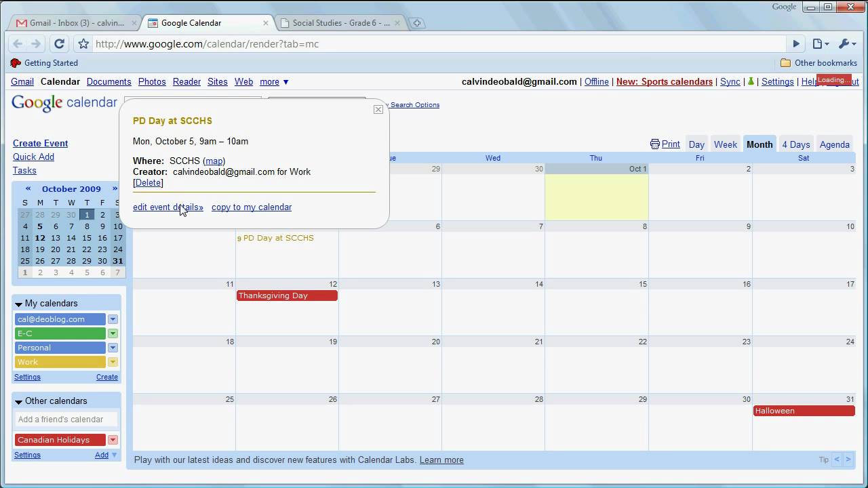The width and height of the screenshot is (868, 488).
Task: Show next tip arrow
Action: coord(848,460)
